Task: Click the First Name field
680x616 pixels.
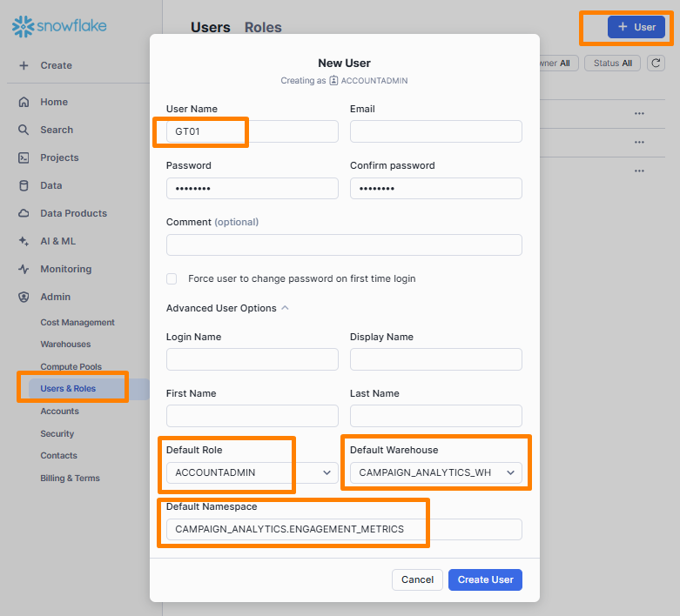Action: click(x=252, y=416)
